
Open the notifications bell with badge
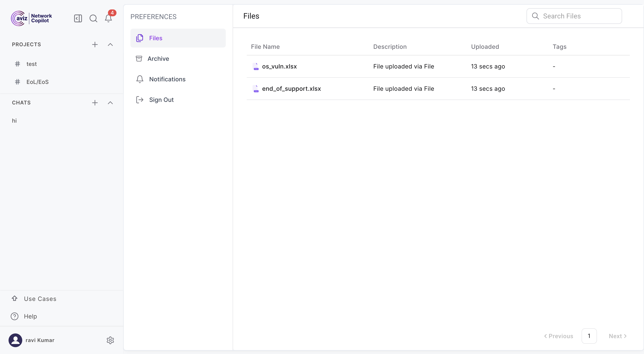tap(108, 18)
